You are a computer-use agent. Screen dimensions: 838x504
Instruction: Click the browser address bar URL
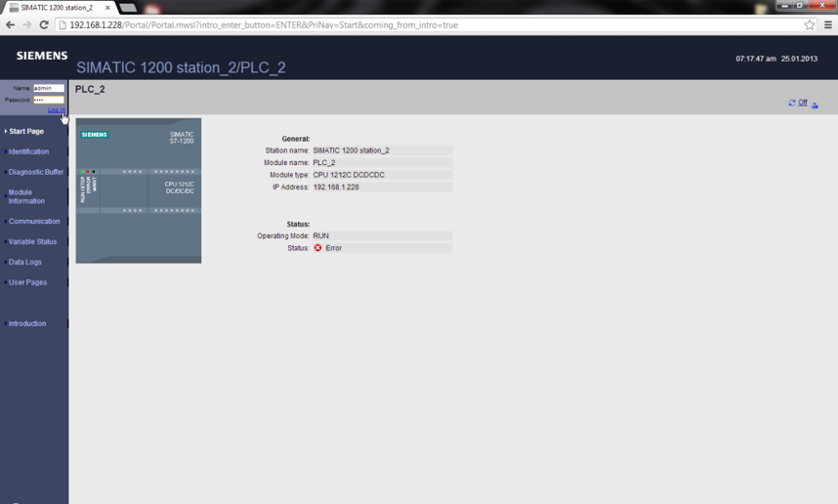264,25
